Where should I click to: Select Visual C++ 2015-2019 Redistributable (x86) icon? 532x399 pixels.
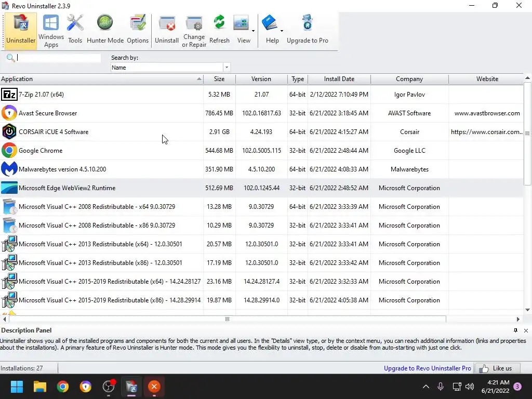pos(9,300)
